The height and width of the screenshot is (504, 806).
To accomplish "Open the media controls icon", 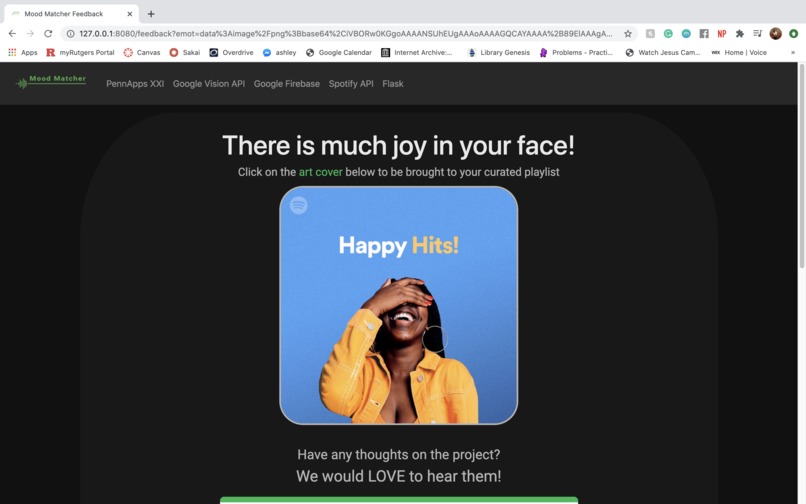I will [758, 33].
